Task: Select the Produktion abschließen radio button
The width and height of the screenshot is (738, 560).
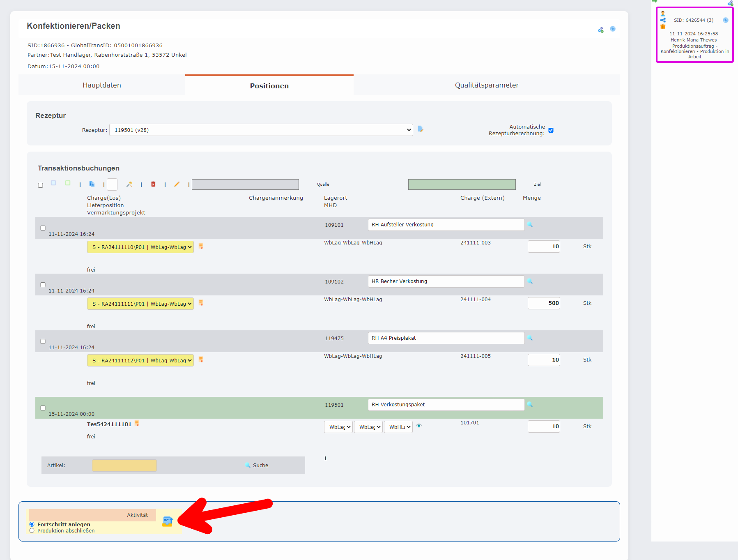Action: point(32,531)
